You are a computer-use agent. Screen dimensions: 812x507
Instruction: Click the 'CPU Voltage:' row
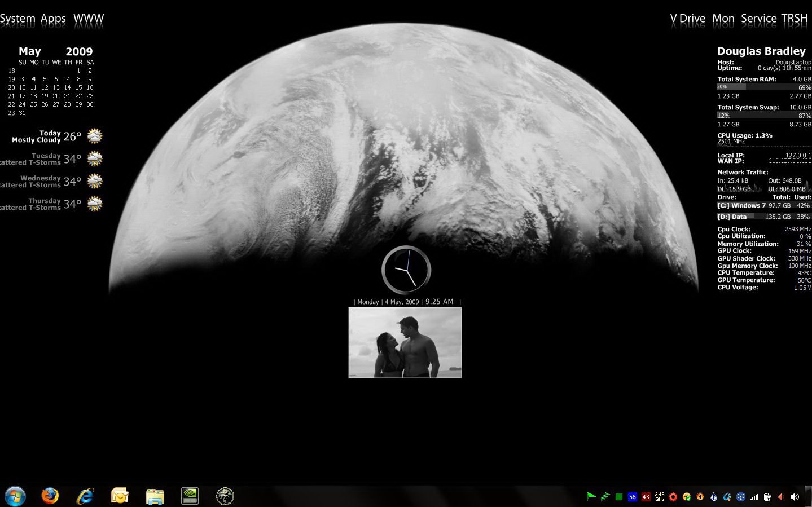click(764, 287)
